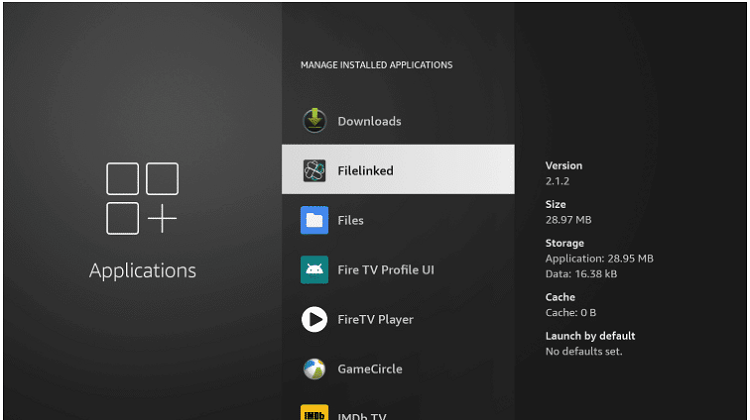Click the Fire TV Profile UI android icon
Viewport: 750px width, 420px height.
(x=314, y=270)
